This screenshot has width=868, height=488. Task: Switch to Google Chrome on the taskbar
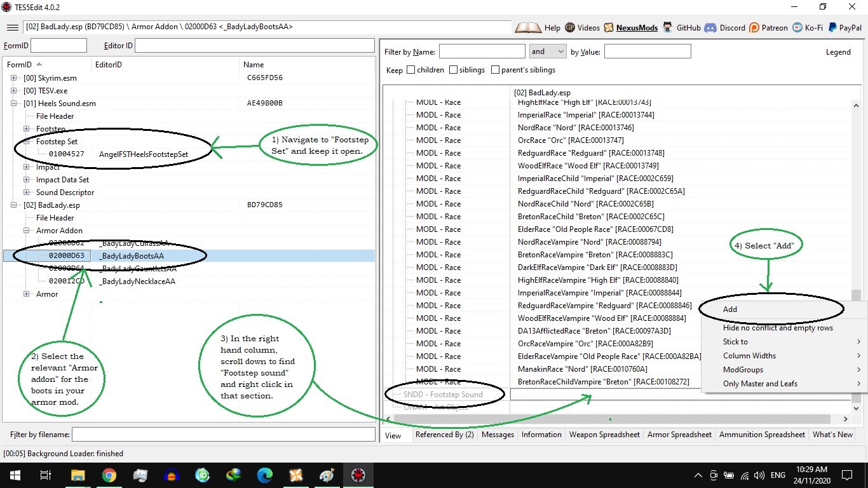click(109, 475)
